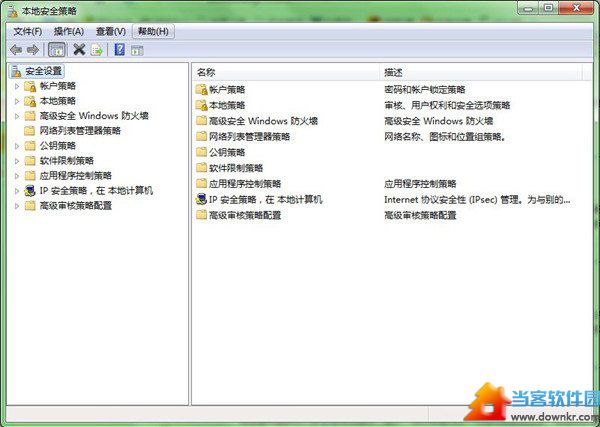
Task: Click the 本地策略 folder icon in tree
Action: pos(30,101)
